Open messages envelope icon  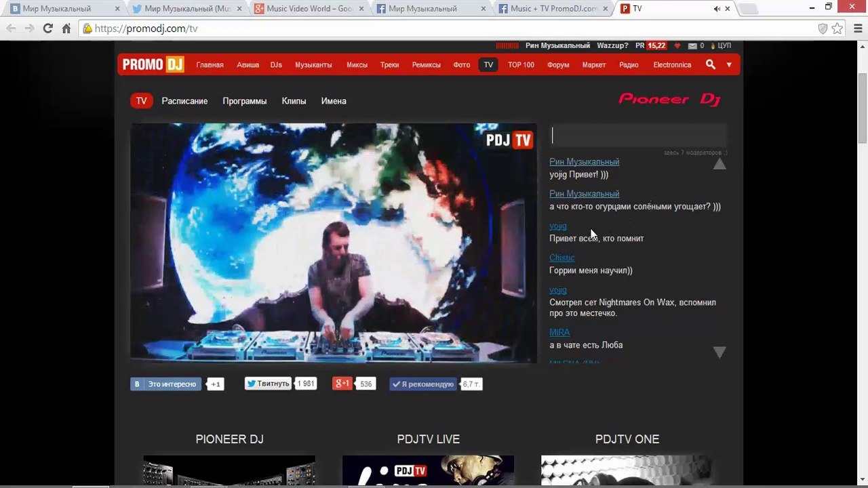click(692, 46)
